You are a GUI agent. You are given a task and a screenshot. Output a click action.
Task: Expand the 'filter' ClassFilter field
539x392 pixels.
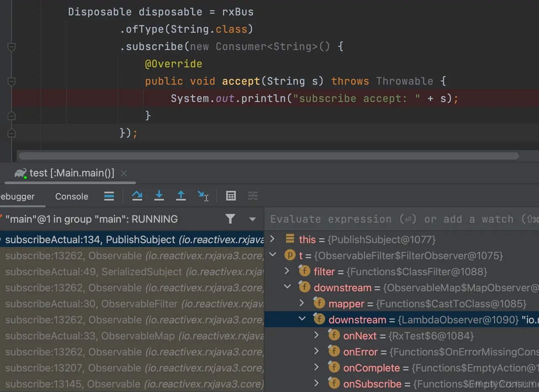(x=287, y=271)
